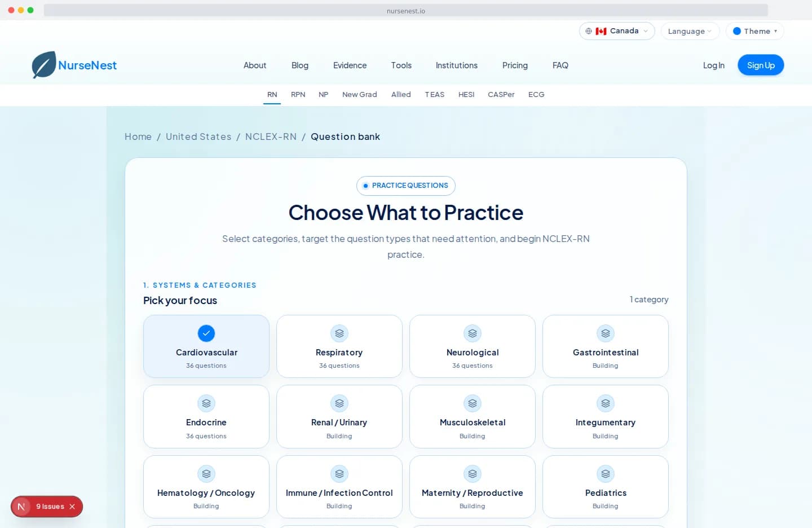Select the Renal / Urinary category card
This screenshot has width=812, height=528.
[339, 416]
